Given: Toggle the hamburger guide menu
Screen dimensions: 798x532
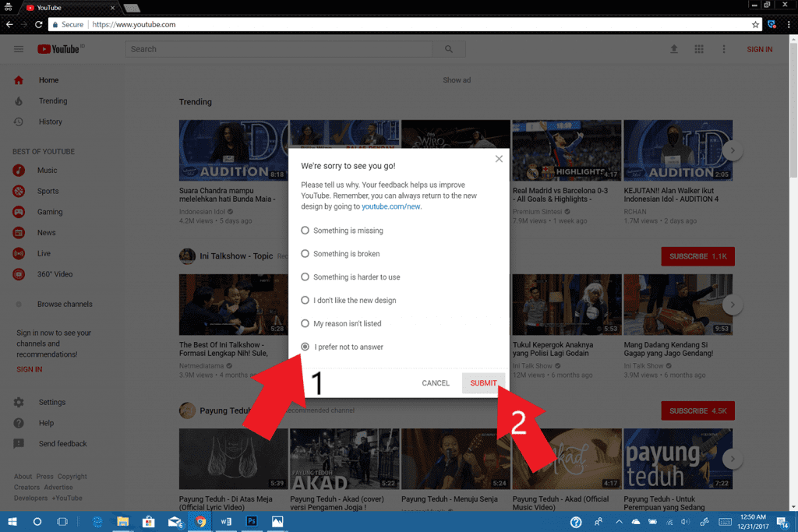Looking at the screenshot, I should point(19,49).
